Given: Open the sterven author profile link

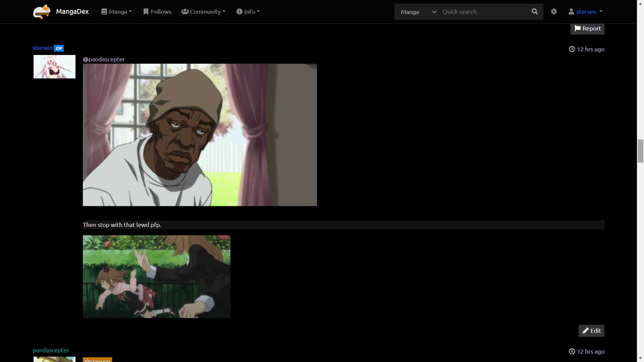Looking at the screenshot, I should tap(43, 48).
